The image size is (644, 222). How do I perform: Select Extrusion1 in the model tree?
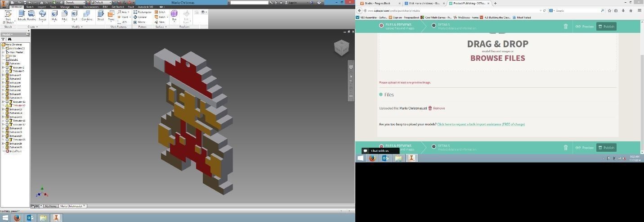13,63
